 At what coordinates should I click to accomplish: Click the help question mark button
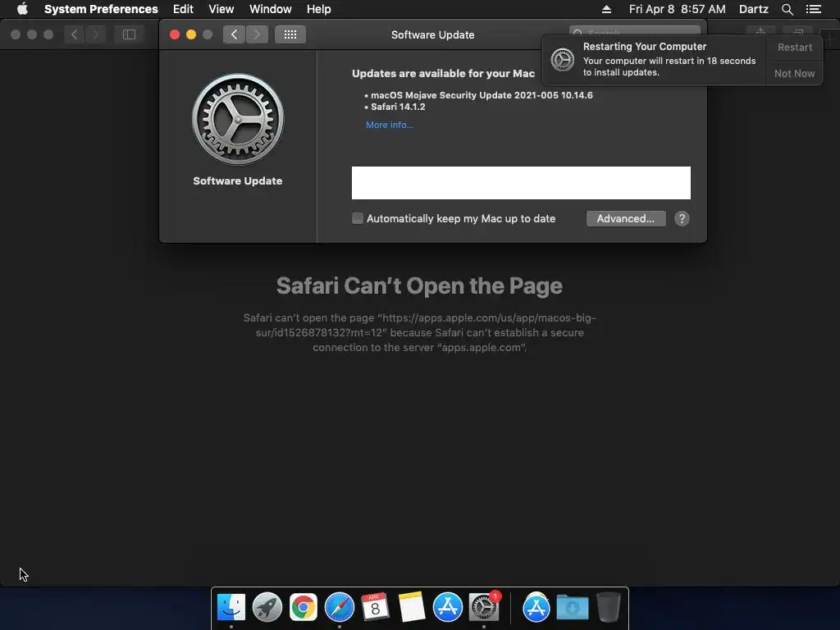pyautogui.click(x=682, y=218)
